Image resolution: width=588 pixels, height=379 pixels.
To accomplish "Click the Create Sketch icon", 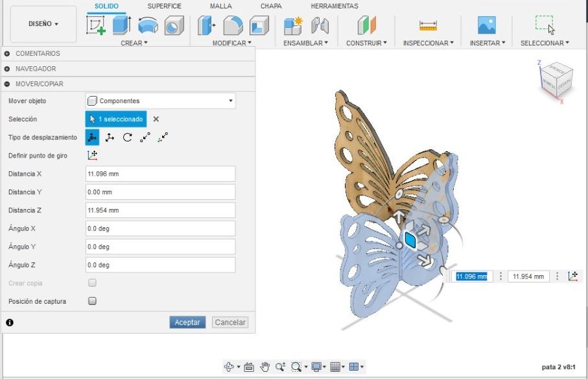I will 96,25.
